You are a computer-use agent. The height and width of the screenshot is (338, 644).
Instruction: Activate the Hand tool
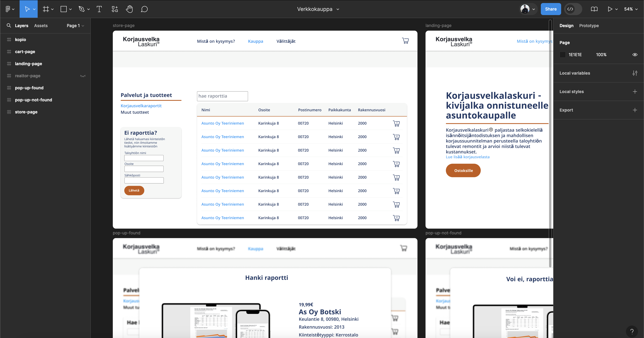pos(129,9)
